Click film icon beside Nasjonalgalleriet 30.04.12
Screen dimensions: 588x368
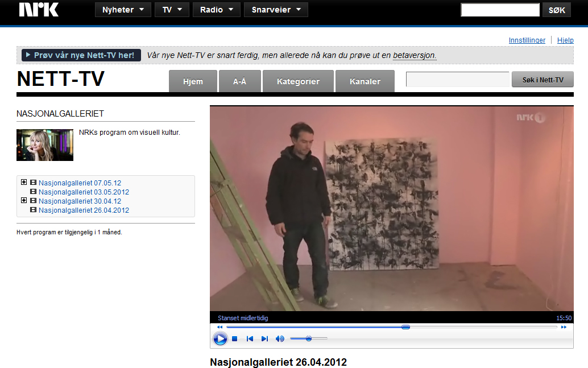pyautogui.click(x=34, y=201)
